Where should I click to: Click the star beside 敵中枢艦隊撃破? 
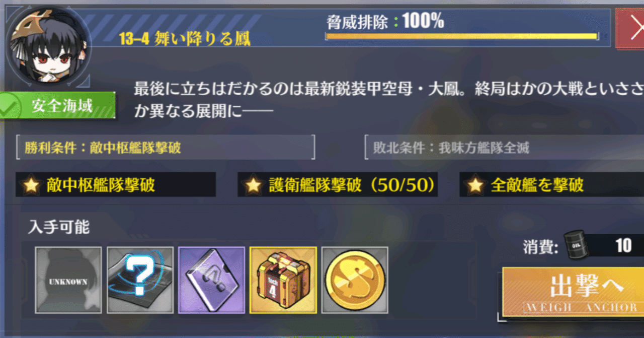point(32,185)
